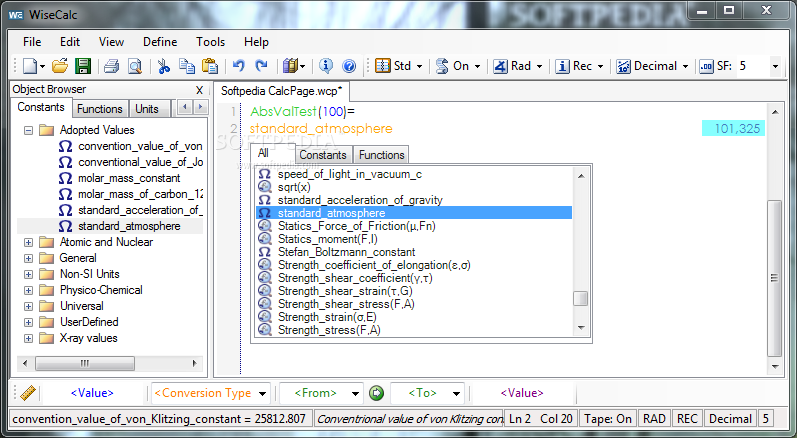Click the 101,325 result value
Viewport: 797px width, 438px height.
(x=733, y=129)
